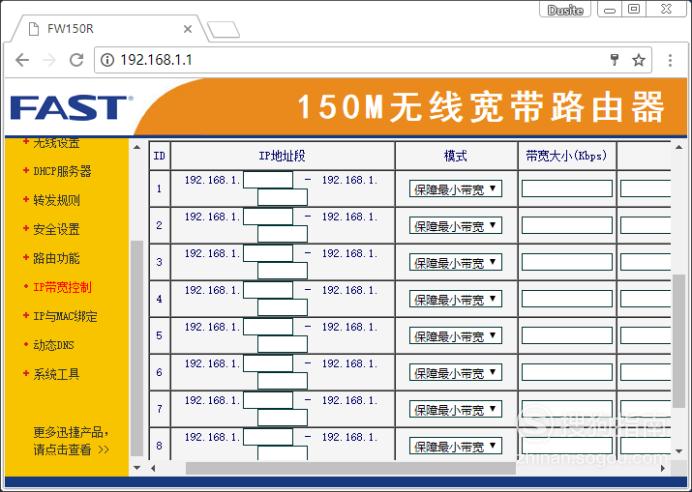Click horizontal scrollbar left arrow

[153, 468]
